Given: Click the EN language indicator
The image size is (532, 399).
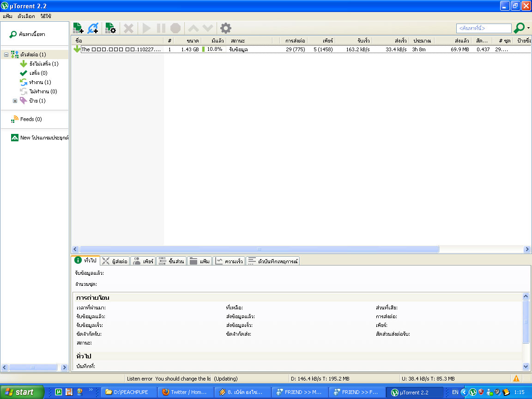Looking at the screenshot, I should point(455,392).
